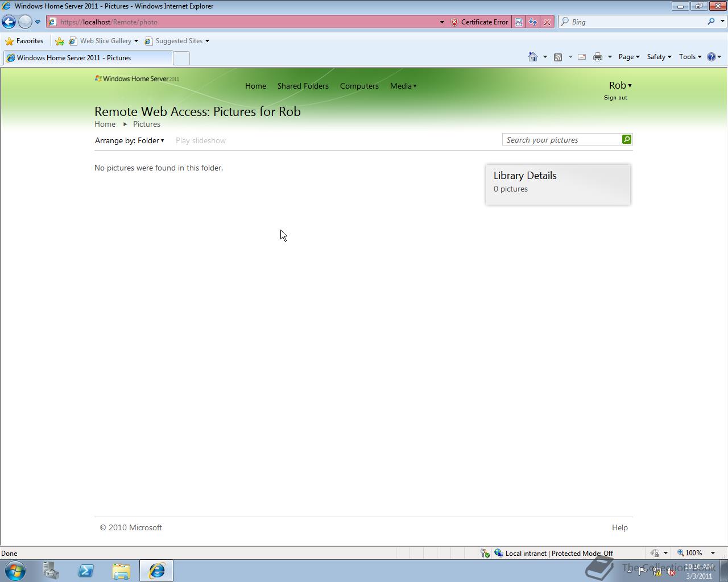The height and width of the screenshot is (582, 728).
Task: Open the Suggested Sites link
Action: (x=177, y=41)
